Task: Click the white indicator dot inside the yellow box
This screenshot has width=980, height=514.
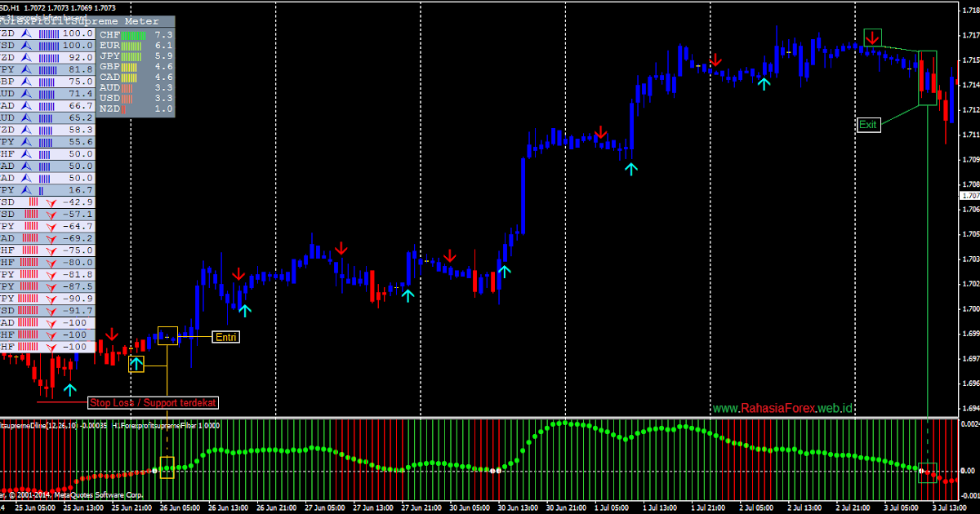Action: click(x=155, y=470)
